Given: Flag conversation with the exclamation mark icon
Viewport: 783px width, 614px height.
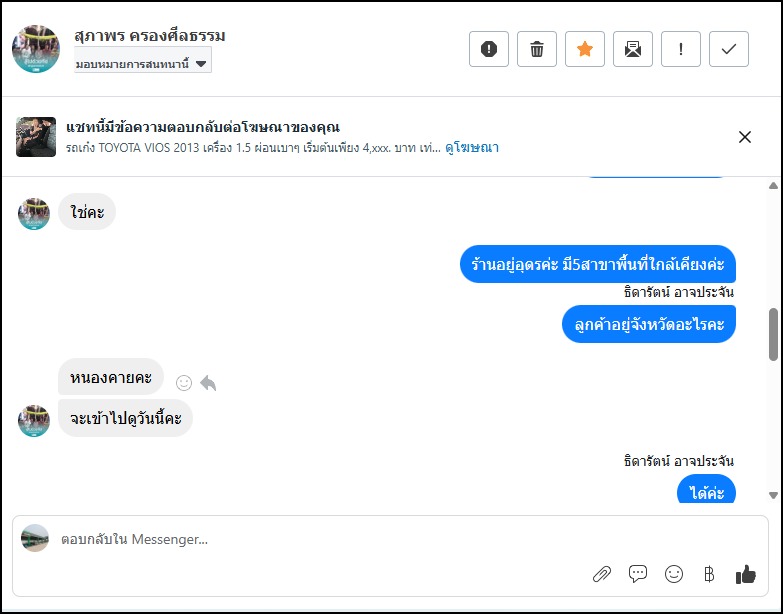Looking at the screenshot, I should coord(681,49).
